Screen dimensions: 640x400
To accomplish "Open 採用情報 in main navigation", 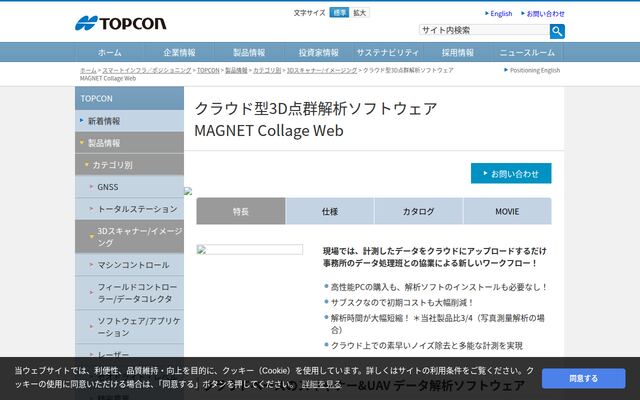I will coord(458,52).
